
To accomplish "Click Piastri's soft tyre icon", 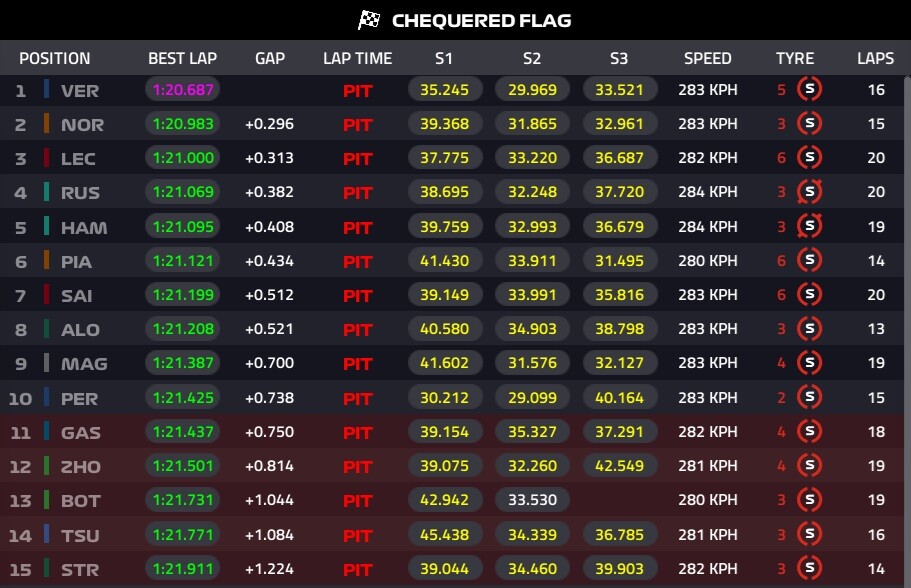I will pyautogui.click(x=809, y=261).
